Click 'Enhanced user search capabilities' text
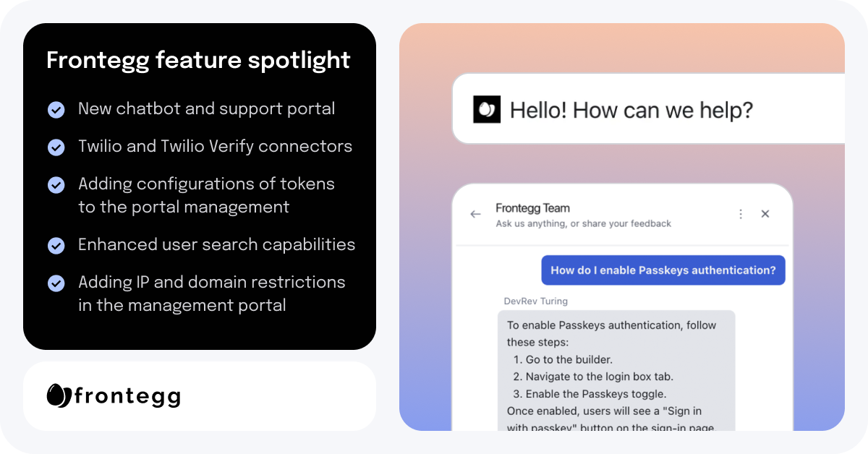The width and height of the screenshot is (868, 454). [216, 244]
